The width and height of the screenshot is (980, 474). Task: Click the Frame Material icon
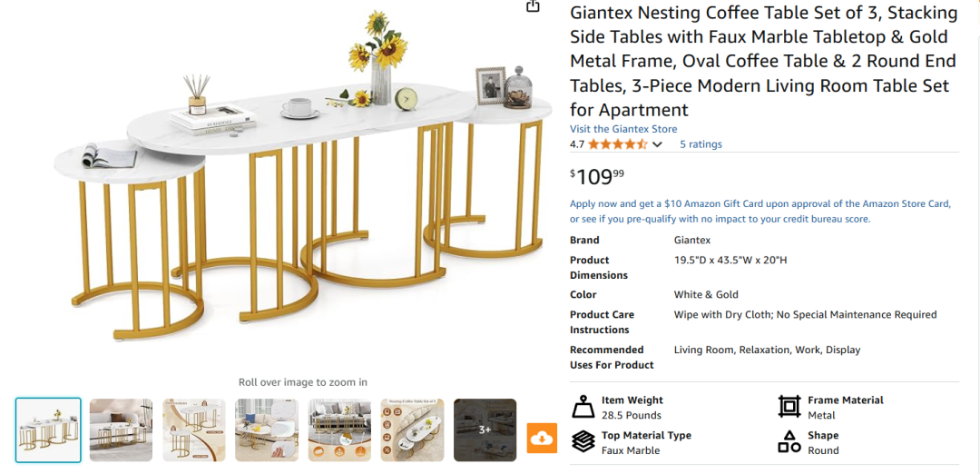(x=789, y=407)
